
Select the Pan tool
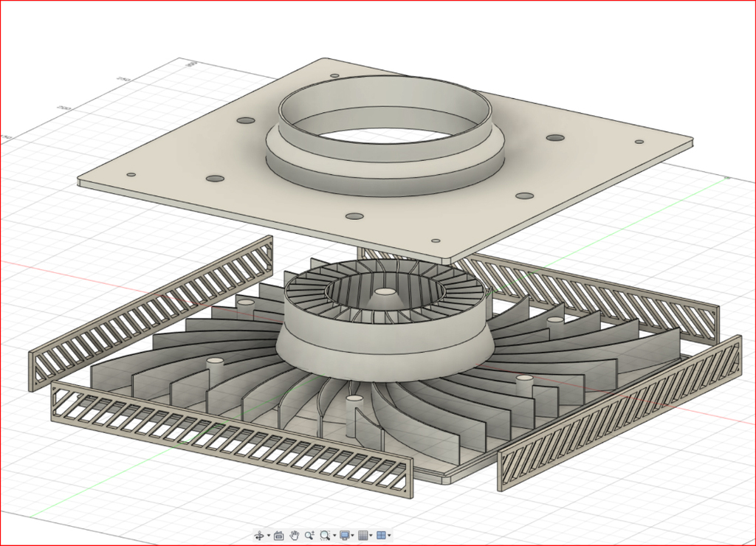pos(295,536)
